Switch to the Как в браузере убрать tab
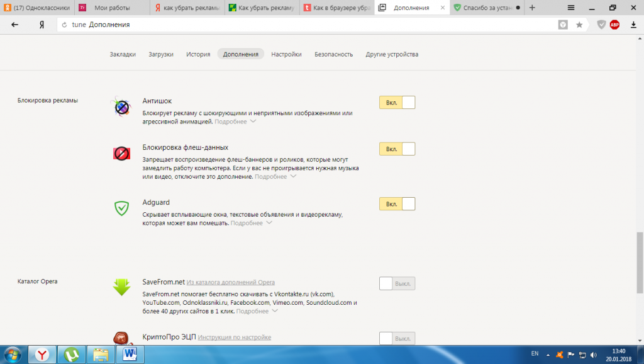This screenshot has width=644, height=364. click(x=337, y=8)
